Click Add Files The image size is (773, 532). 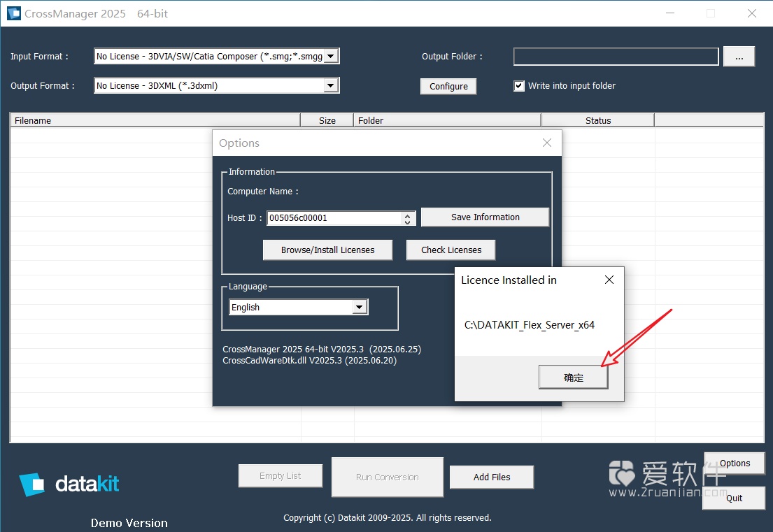coord(491,477)
